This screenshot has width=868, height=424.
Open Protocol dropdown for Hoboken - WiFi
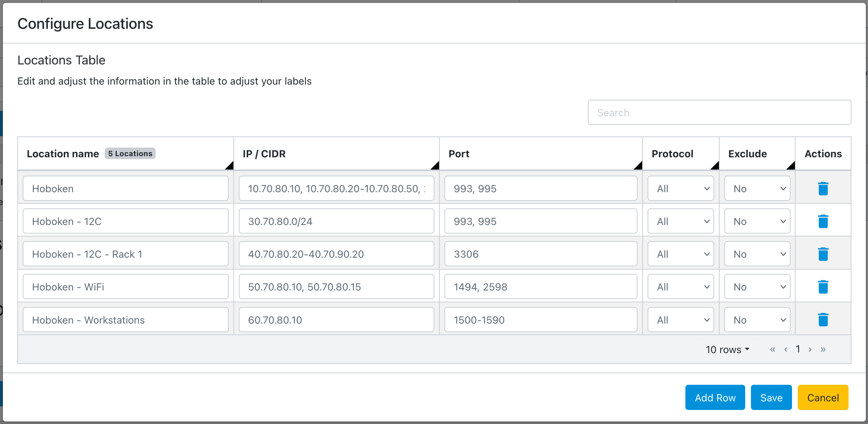coord(681,287)
